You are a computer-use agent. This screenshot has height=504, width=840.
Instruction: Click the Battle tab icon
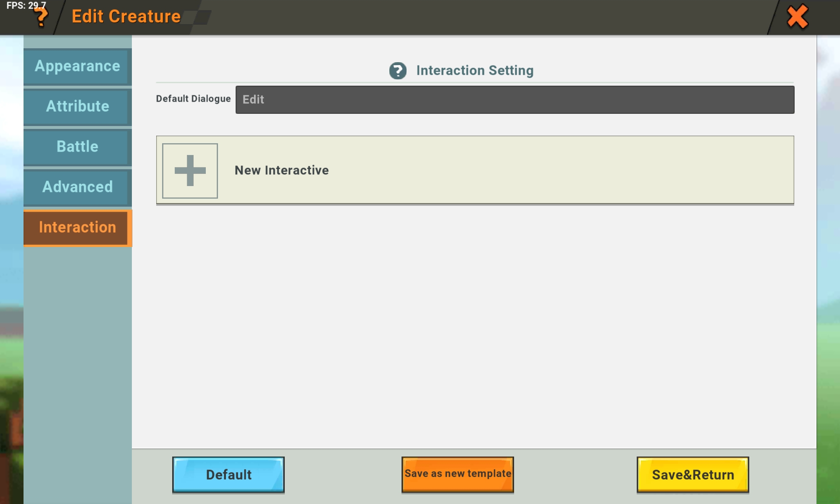click(77, 147)
